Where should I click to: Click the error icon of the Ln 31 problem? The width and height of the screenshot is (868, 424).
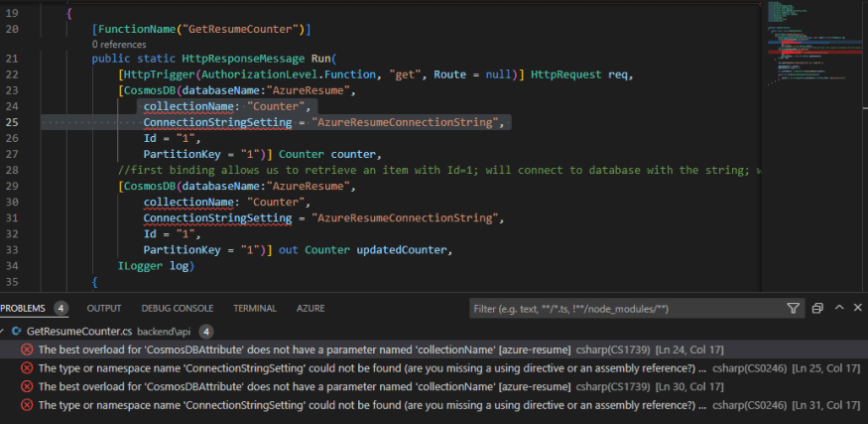(x=27, y=405)
